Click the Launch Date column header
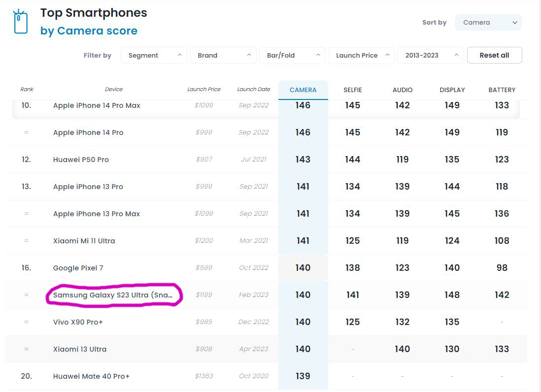Screen dimensions: 541x392 pos(254,89)
